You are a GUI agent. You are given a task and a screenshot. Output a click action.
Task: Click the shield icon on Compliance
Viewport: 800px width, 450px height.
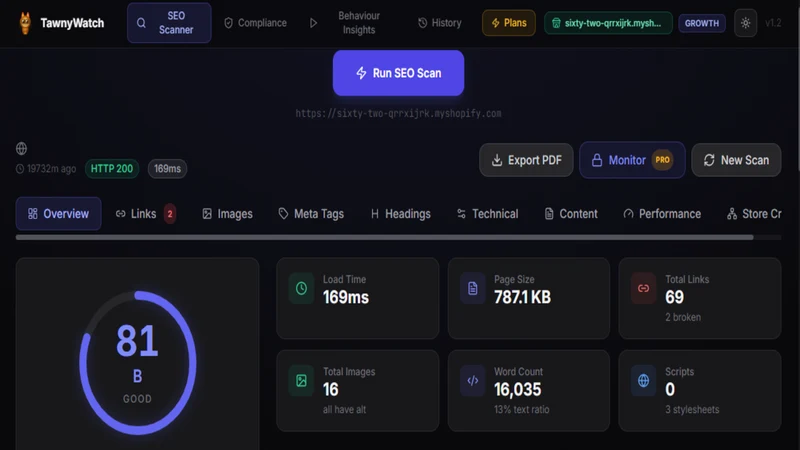[x=229, y=23]
